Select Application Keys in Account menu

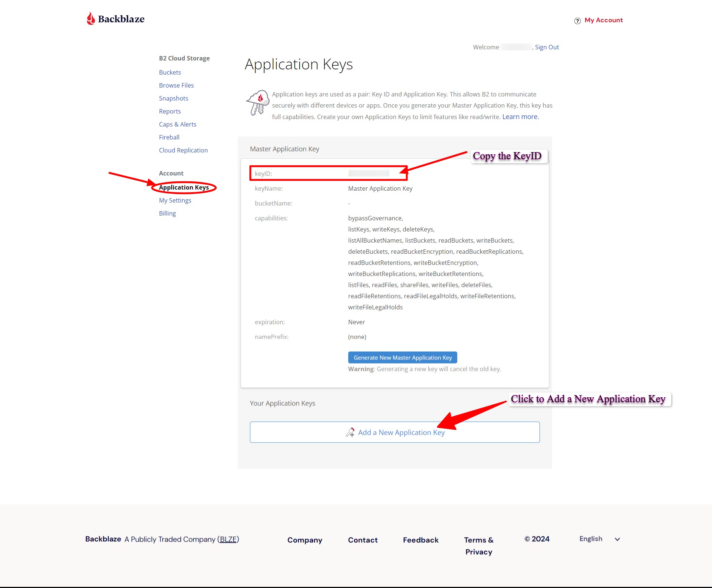pos(184,187)
